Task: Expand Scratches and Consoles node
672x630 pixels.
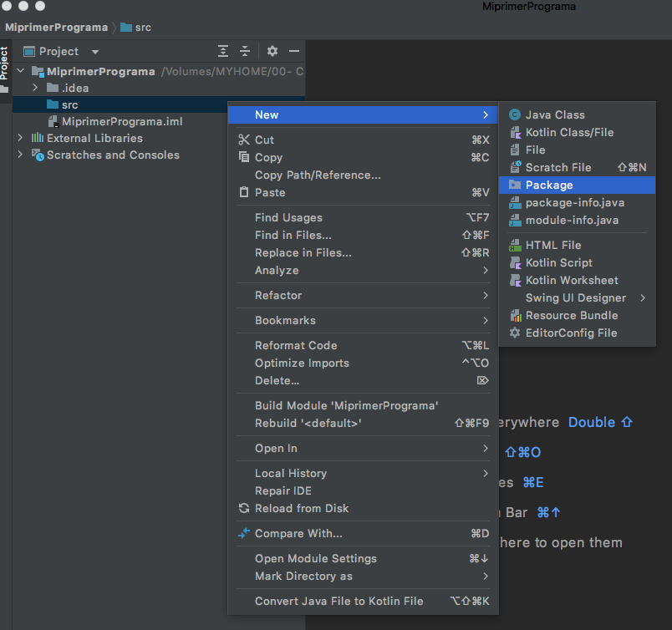Action: click(x=20, y=155)
